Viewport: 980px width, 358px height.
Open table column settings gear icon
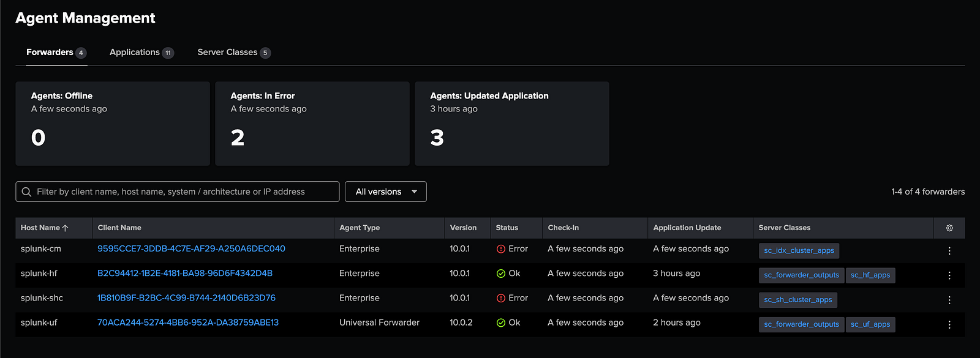pos(949,228)
